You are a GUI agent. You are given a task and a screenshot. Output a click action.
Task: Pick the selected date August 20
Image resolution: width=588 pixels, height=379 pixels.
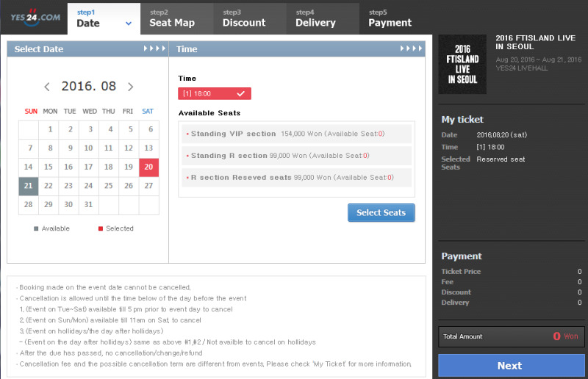pos(148,167)
